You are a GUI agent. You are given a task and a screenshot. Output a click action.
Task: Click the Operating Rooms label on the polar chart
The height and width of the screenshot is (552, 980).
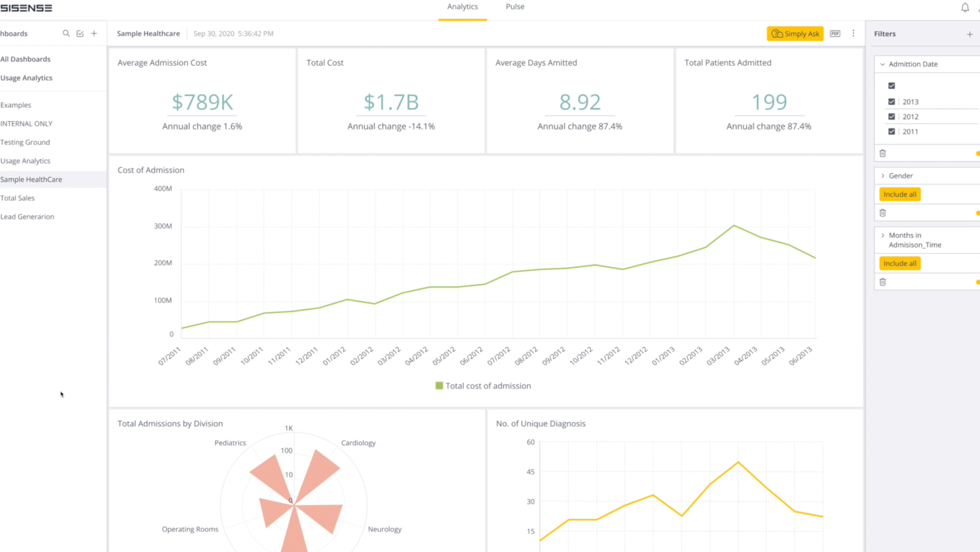pyautogui.click(x=190, y=529)
